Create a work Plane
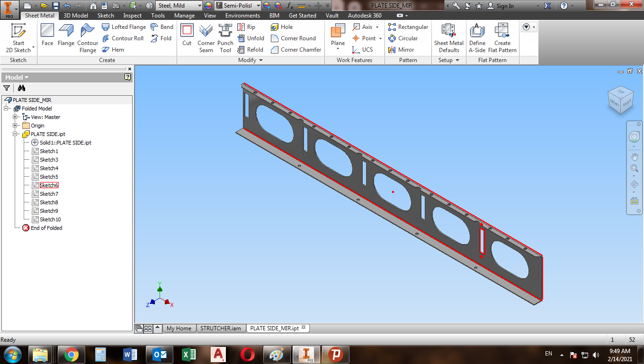644x364 pixels. click(338, 35)
